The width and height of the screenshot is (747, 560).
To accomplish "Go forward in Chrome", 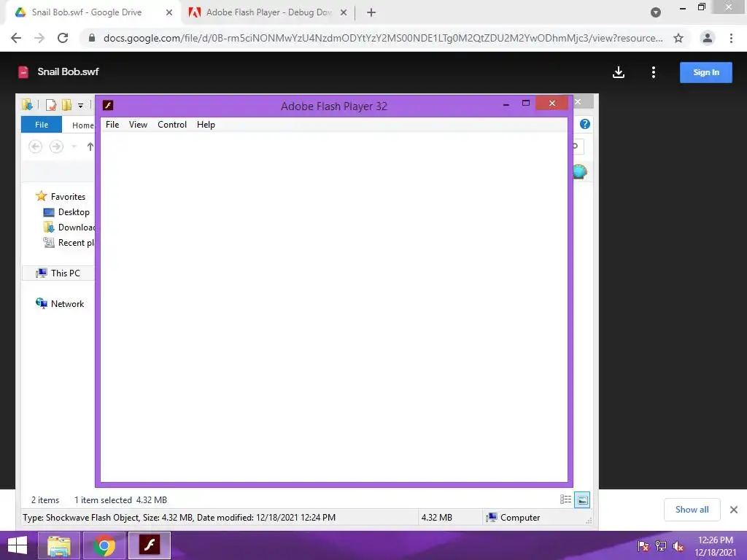I will [x=39, y=38].
